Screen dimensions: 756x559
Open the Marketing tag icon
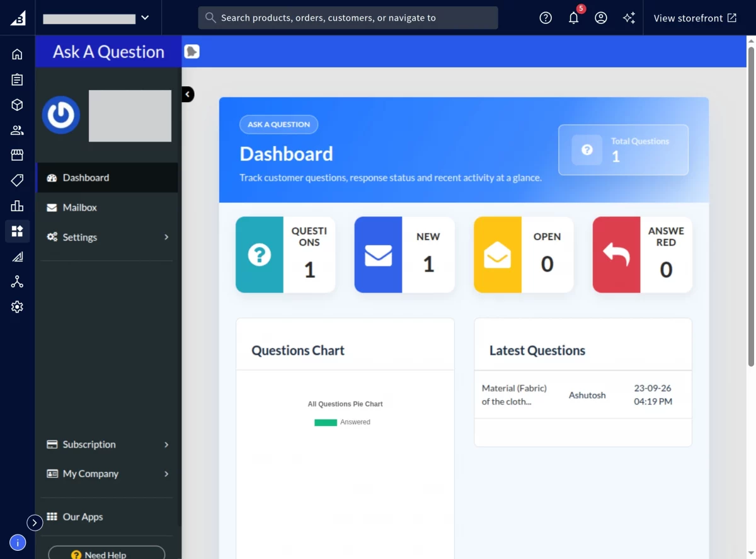coord(17,181)
